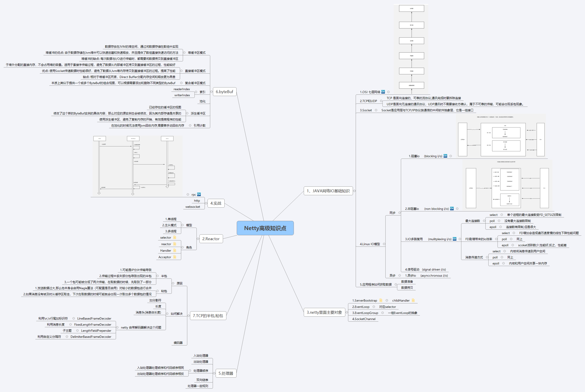Select the http subtopic
585x392 pixels.
click(x=197, y=201)
